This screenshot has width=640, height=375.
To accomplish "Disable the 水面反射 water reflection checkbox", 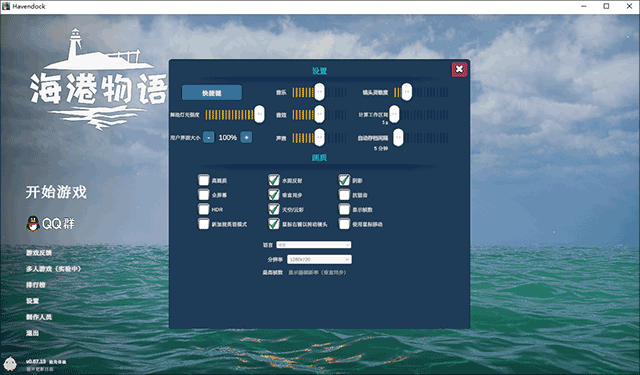I will 273,180.
